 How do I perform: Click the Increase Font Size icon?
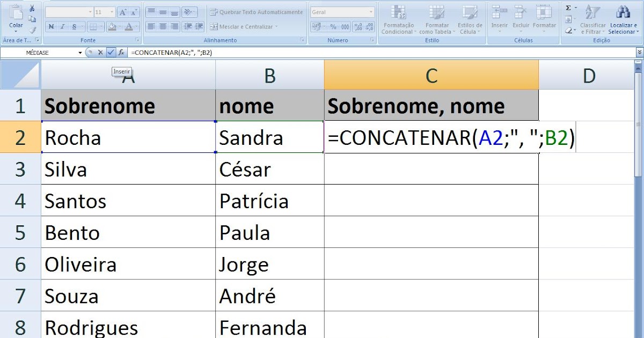pos(123,12)
